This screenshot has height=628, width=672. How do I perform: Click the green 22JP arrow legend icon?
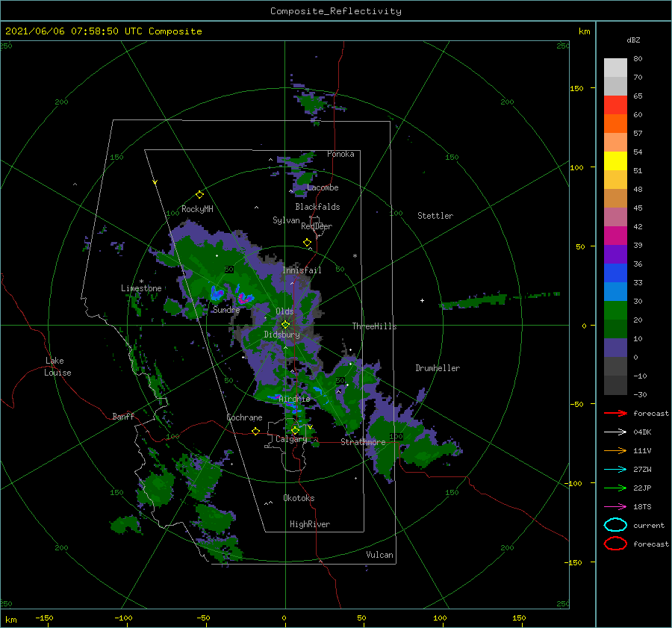tap(615, 488)
